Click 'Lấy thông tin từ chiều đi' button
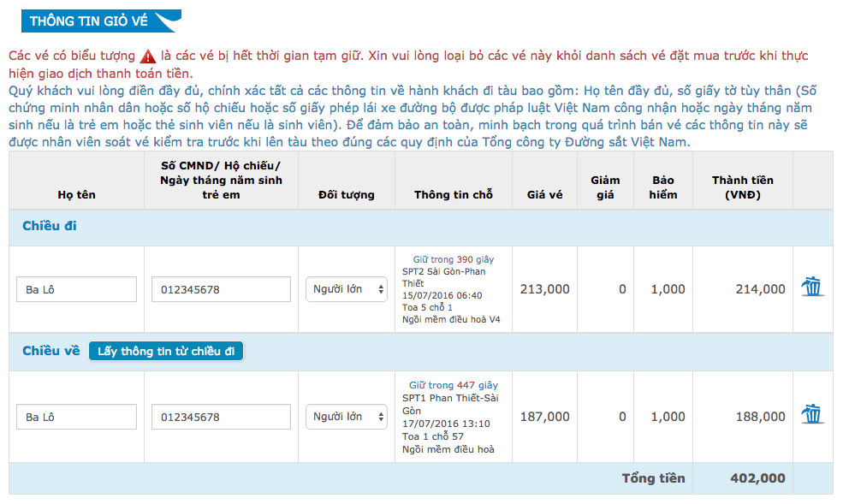Screen dimensions: 843x504 pos(166,351)
